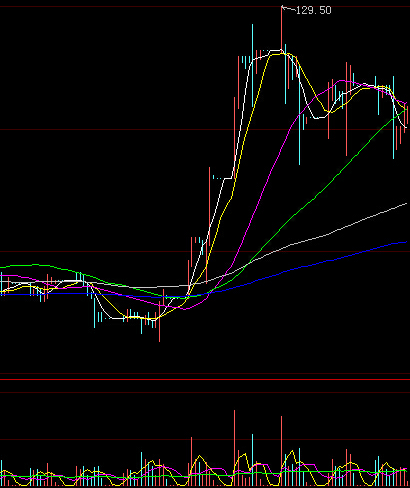This screenshot has width=410, height=488.
Task: Click the thick red divider between price and volume panels
Action: (x=205, y=380)
